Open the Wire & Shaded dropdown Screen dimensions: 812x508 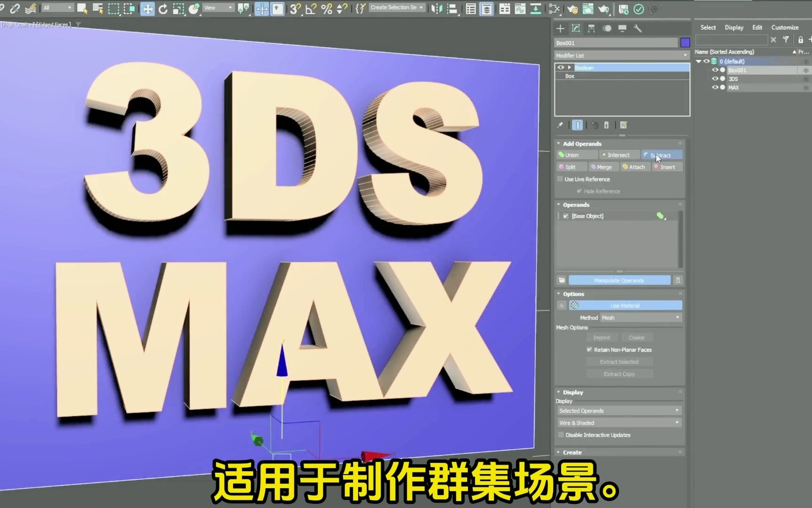pos(619,423)
